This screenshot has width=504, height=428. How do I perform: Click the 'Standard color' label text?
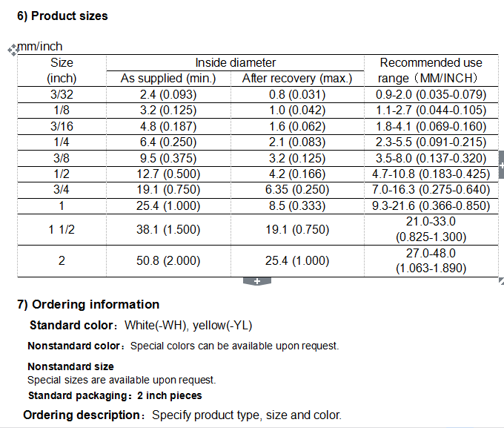[73, 325]
